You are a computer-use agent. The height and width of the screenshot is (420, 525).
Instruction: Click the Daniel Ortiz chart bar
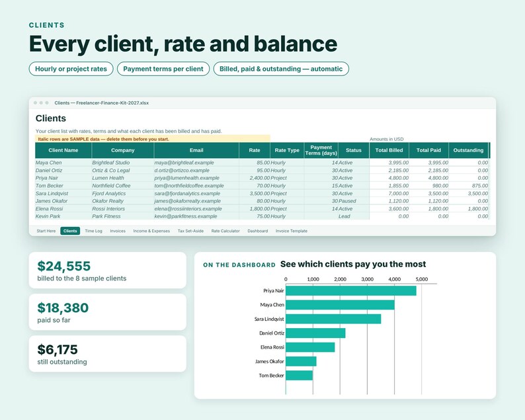[315, 333]
